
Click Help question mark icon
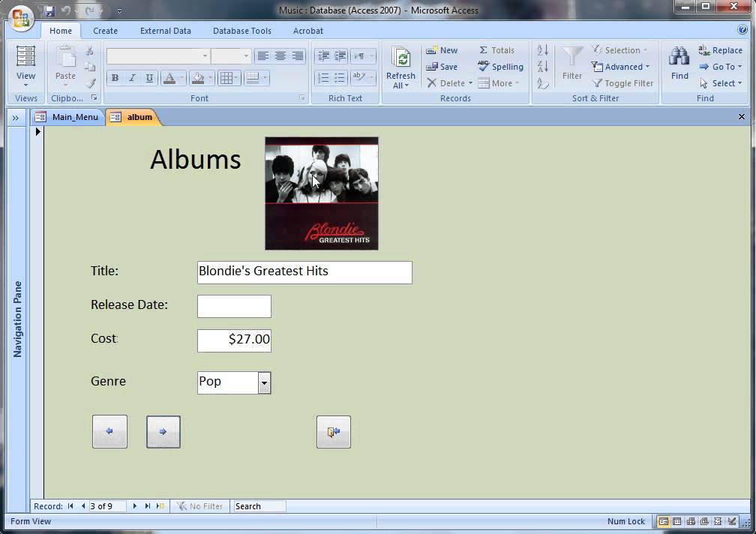click(742, 30)
